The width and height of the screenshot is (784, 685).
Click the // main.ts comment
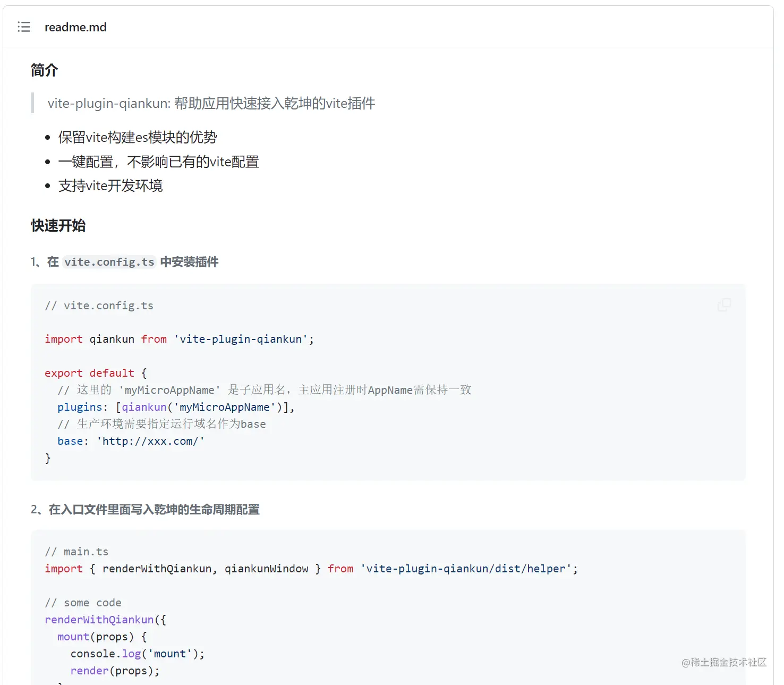pos(77,551)
